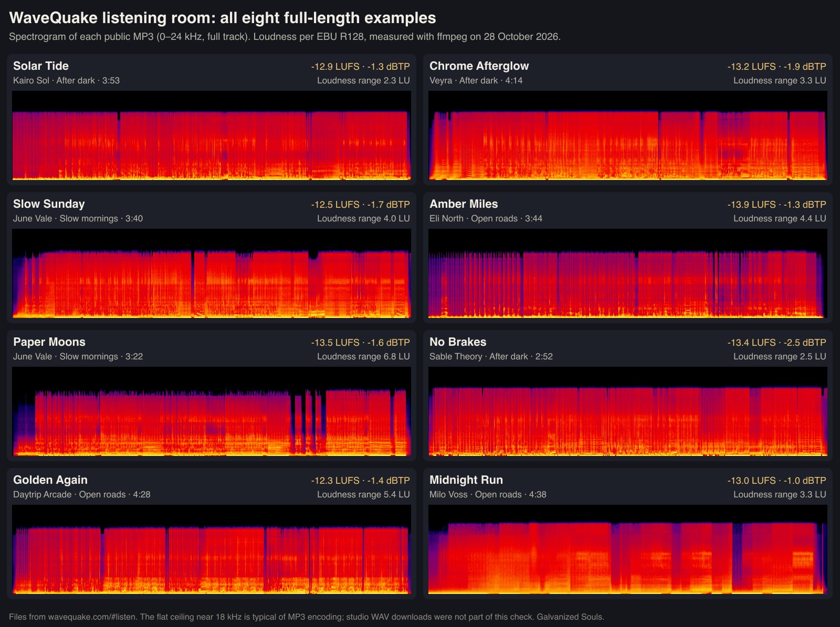
Task: Click the '-13.9 LUFS · -1.3 dBTP' reading
Action: 776,205
